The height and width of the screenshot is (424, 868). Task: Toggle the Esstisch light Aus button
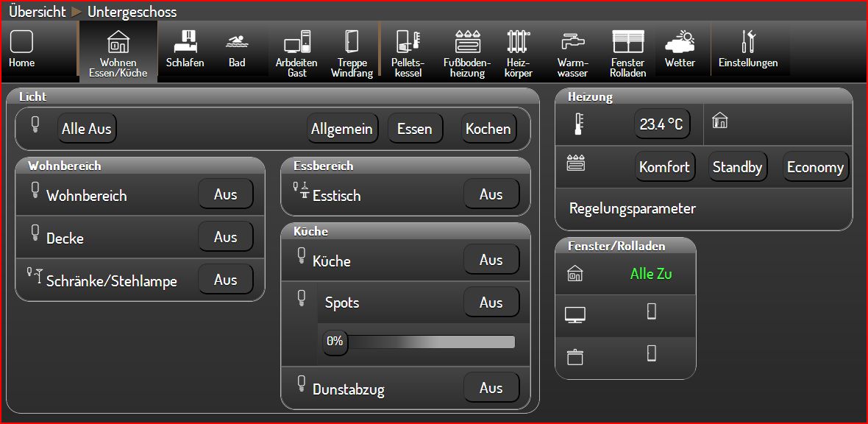[x=491, y=194]
